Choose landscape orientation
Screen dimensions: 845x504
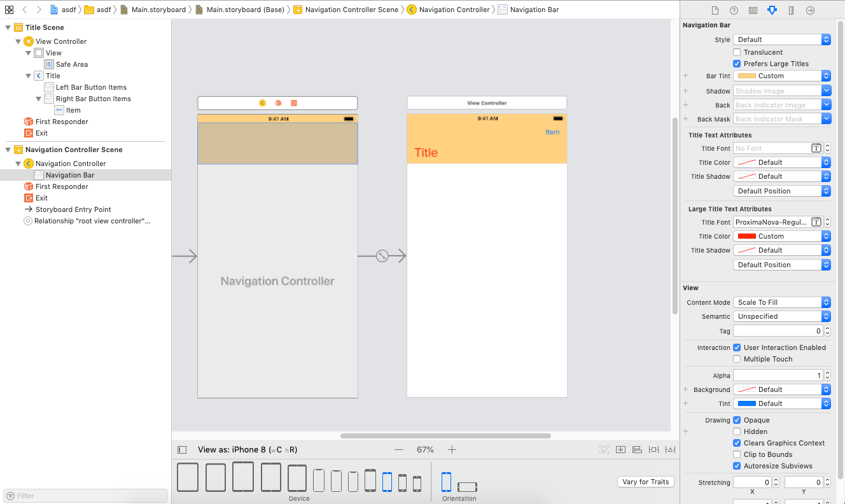coord(467,487)
